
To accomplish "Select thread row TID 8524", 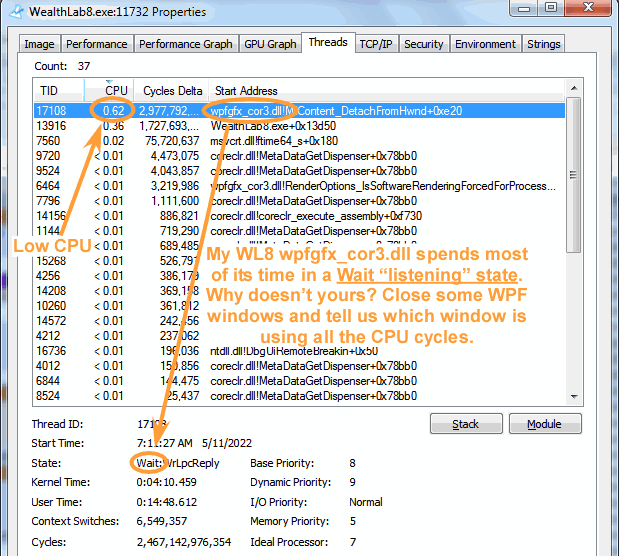I will [x=299, y=396].
